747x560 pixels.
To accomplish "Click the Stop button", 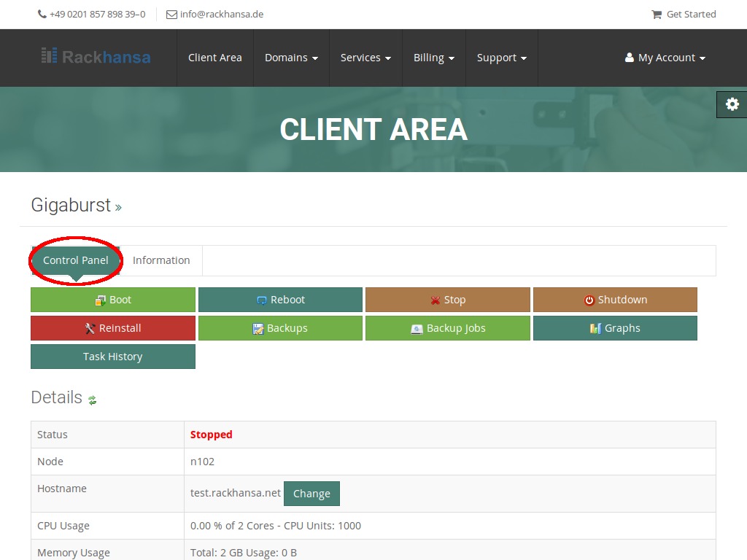I will pyautogui.click(x=448, y=300).
